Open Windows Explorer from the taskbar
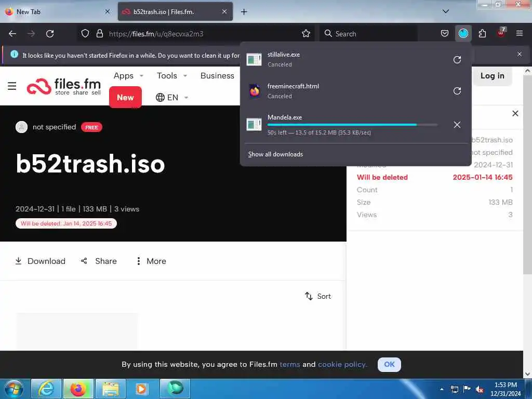The image size is (532, 399). [111, 389]
